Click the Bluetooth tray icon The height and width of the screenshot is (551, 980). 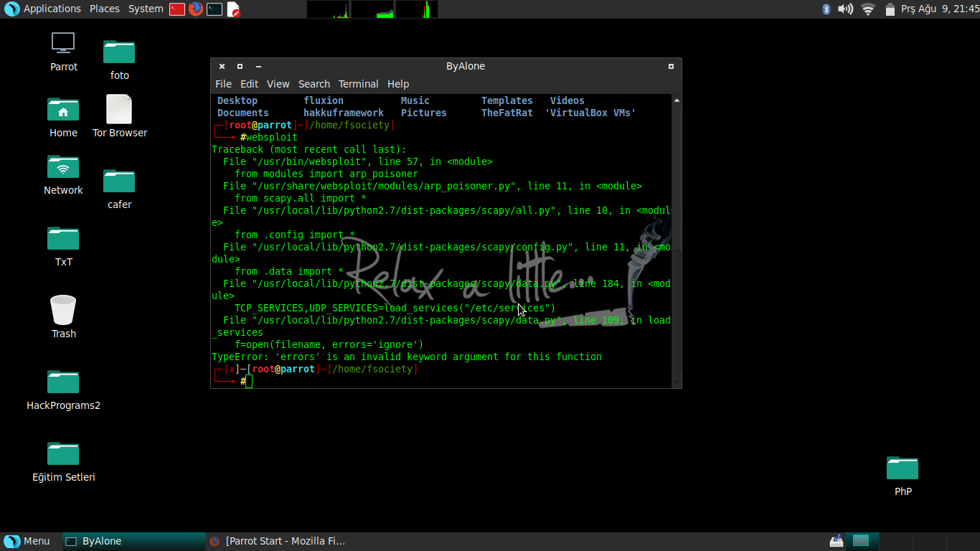826,9
